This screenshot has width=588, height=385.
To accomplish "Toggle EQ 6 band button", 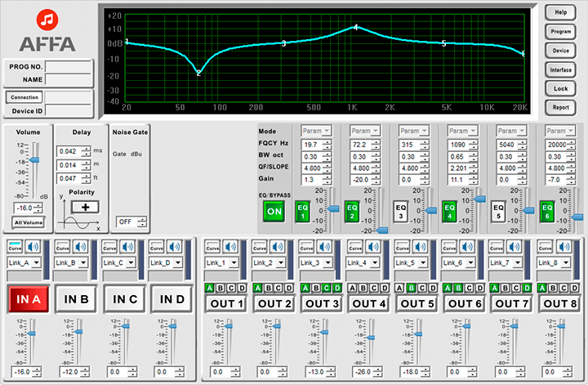I will point(547,212).
